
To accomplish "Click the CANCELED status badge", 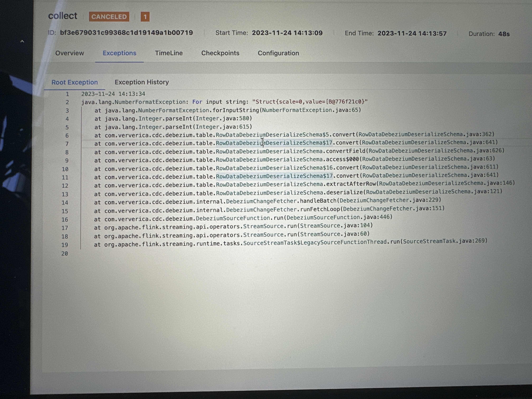I will (109, 17).
